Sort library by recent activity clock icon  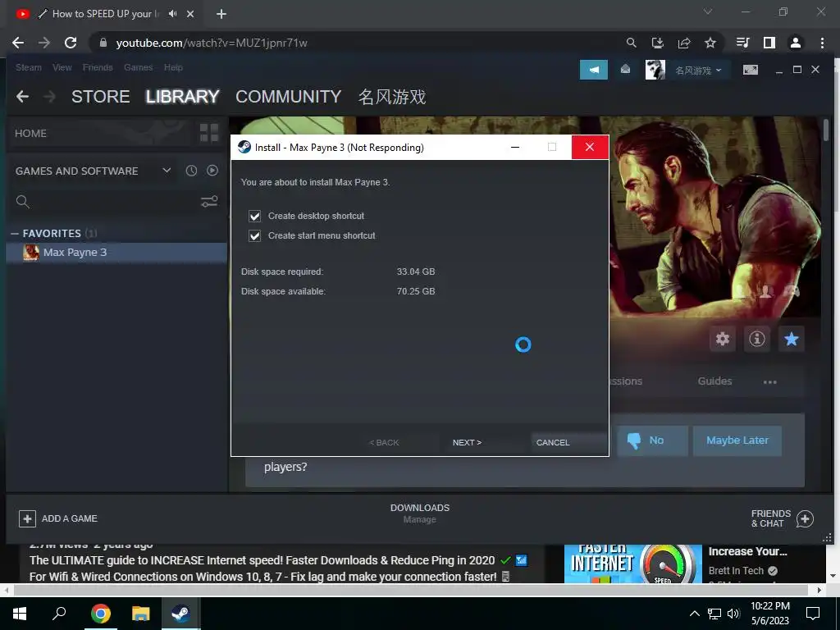pyautogui.click(x=191, y=171)
